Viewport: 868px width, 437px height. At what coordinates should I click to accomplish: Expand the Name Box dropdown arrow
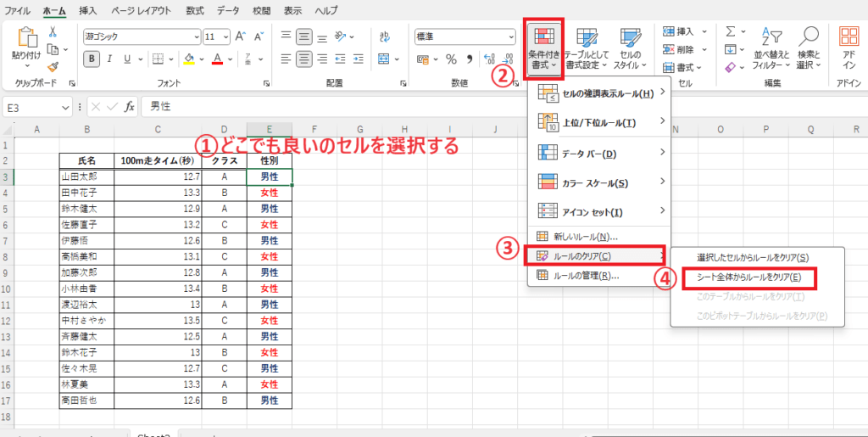tap(65, 107)
